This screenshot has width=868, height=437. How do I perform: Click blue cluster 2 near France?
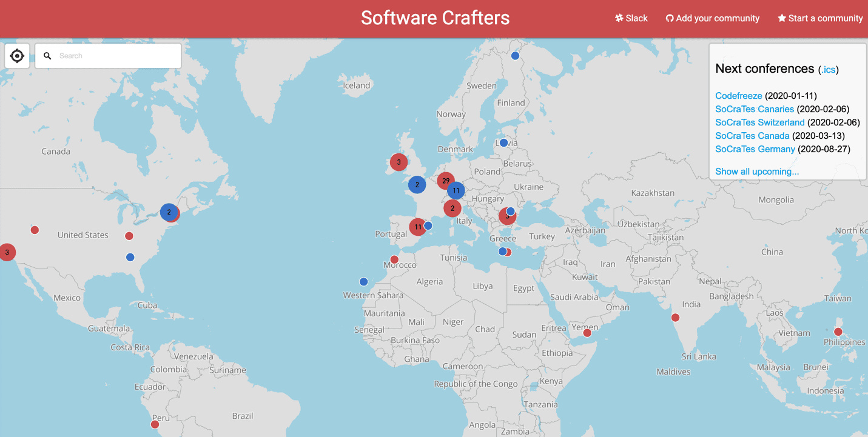pos(417,185)
